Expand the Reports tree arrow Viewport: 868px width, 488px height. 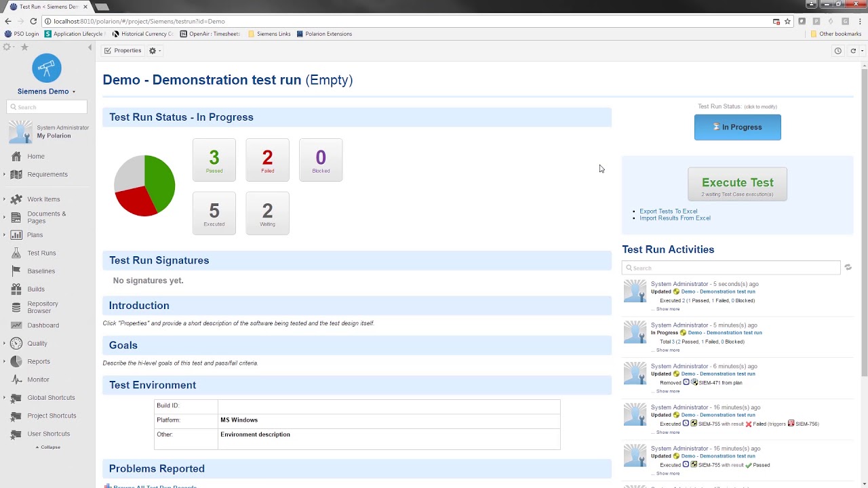[x=4, y=362]
